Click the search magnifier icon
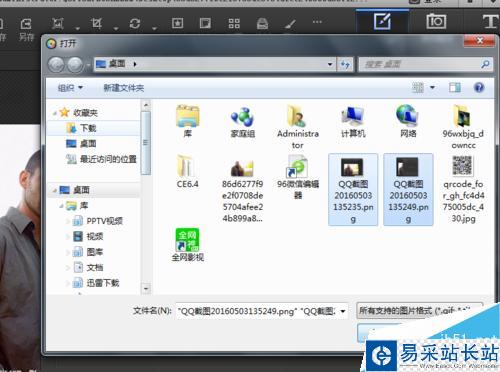This screenshot has width=500, height=372. pos(485,64)
